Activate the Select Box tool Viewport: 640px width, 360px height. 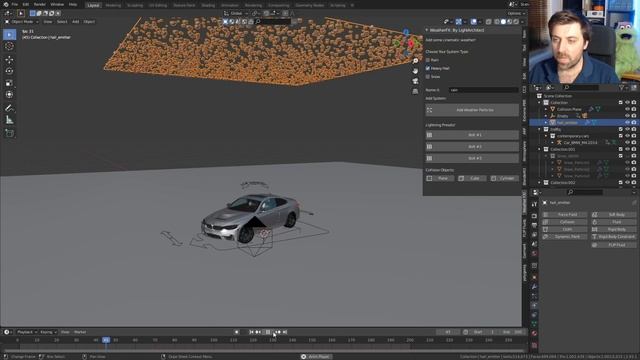pyautogui.click(x=9, y=34)
